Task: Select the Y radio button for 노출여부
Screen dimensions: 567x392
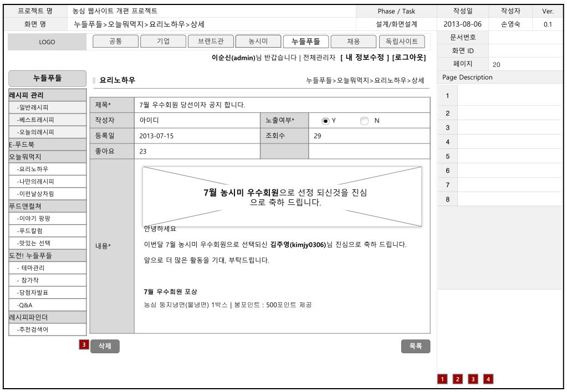Action: tap(325, 121)
